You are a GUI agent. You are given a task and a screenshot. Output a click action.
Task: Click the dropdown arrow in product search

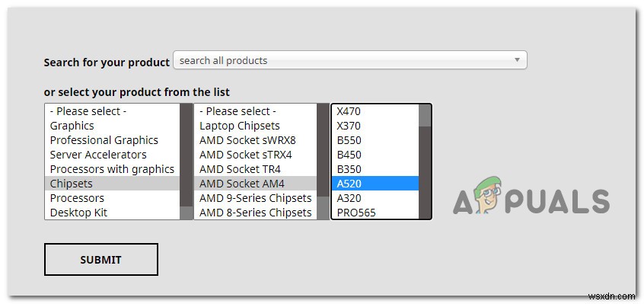517,60
